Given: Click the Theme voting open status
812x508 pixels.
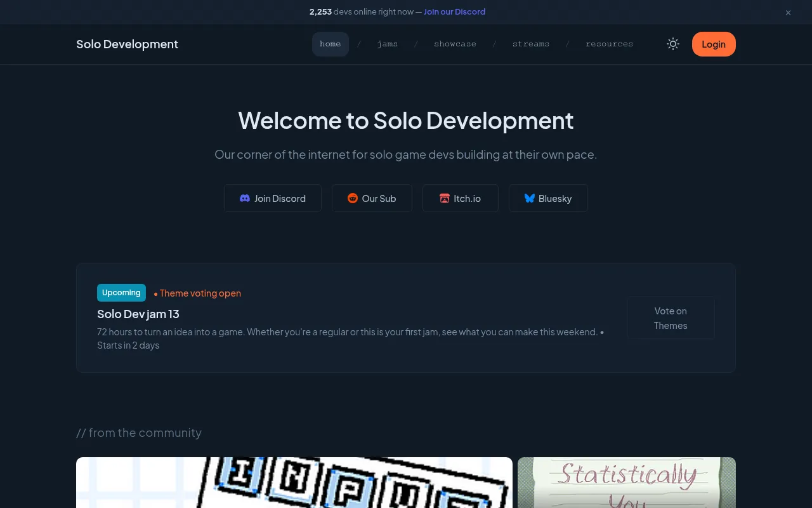Looking at the screenshot, I should pos(197,293).
